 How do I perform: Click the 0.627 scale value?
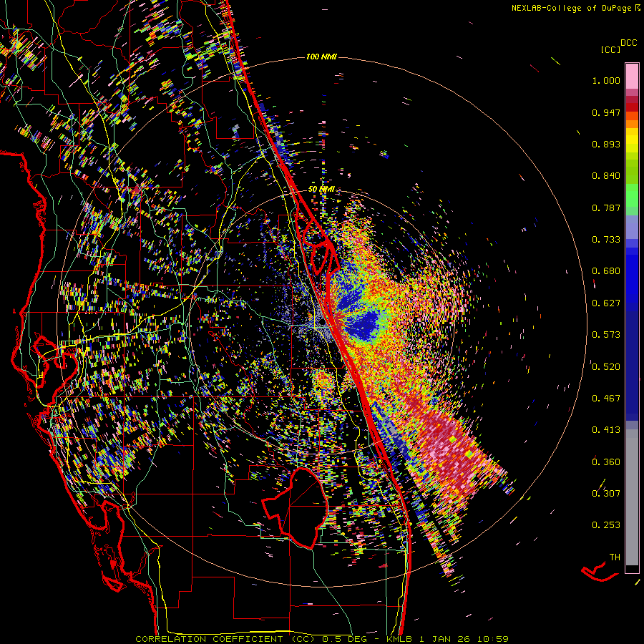606,303
